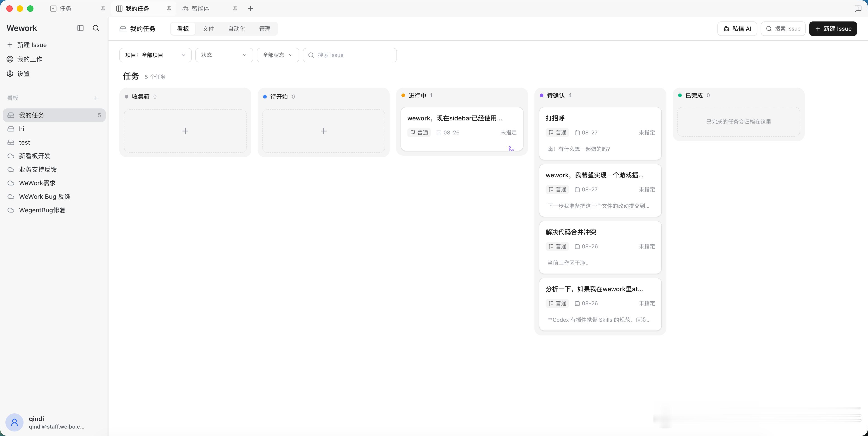
Task: Click 未指定 assignee on 打招呼 card
Action: (647, 133)
